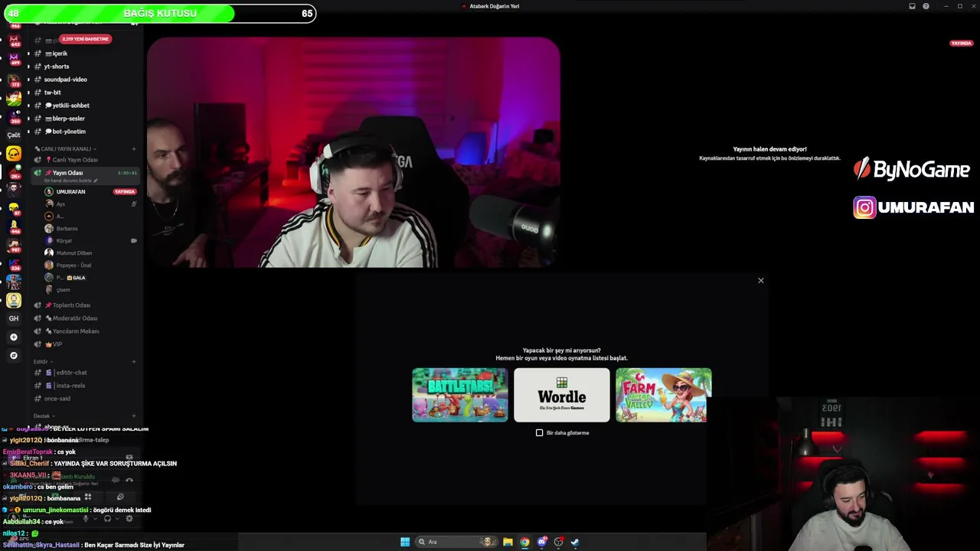Open the server icon with 250 badge
Screen dimensions: 980x551
[14, 116]
